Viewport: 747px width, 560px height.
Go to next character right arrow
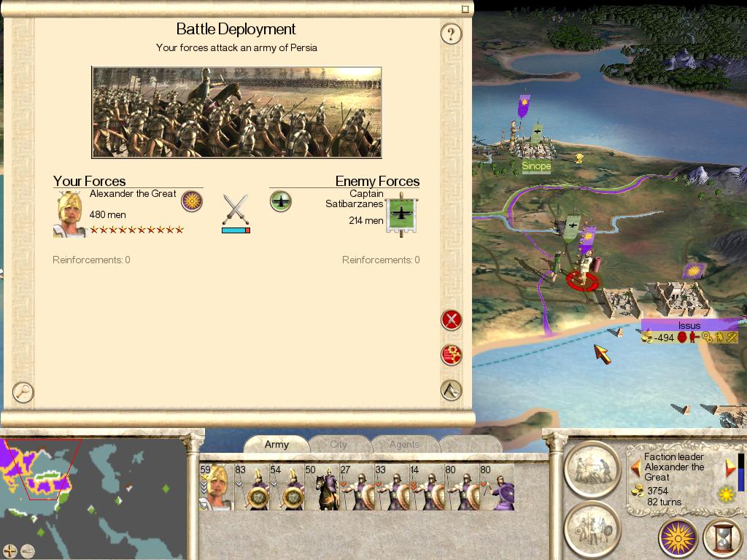[x=730, y=468]
